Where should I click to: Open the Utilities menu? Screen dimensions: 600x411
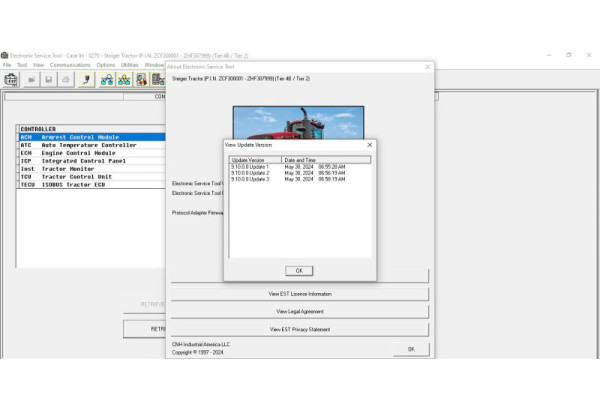[130, 64]
